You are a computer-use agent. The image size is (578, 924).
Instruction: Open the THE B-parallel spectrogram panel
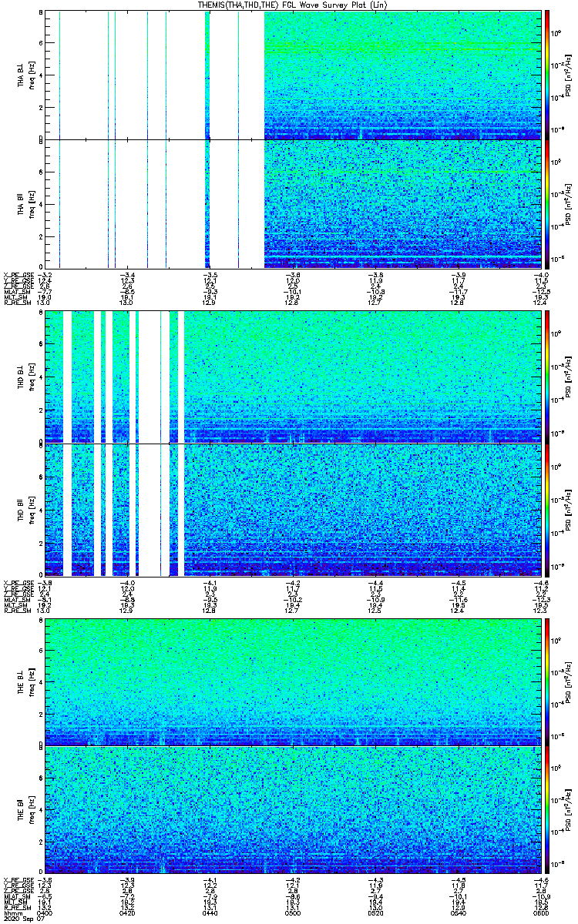point(293,810)
